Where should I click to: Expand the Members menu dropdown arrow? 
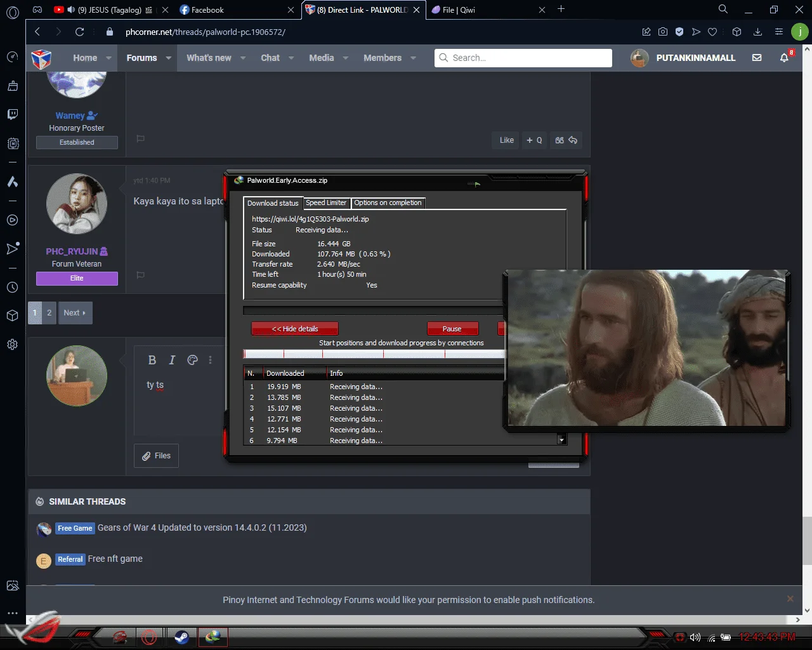tap(414, 58)
